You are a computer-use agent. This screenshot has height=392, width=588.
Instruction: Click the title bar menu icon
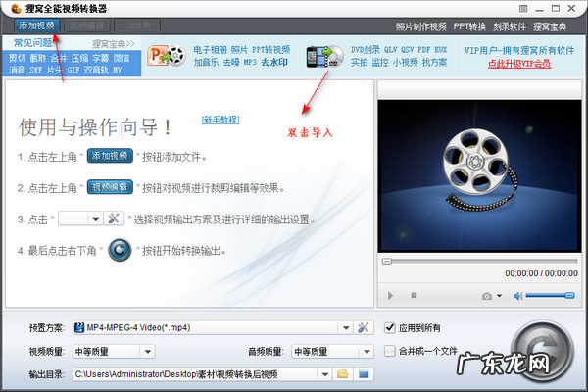(x=523, y=8)
